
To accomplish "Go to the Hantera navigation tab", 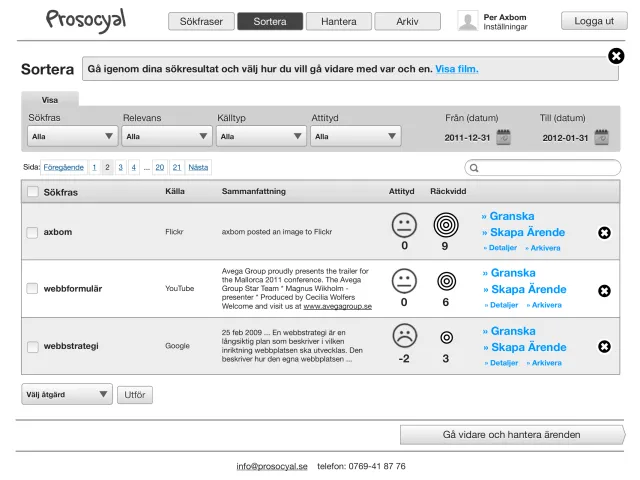I will pos(339,21).
